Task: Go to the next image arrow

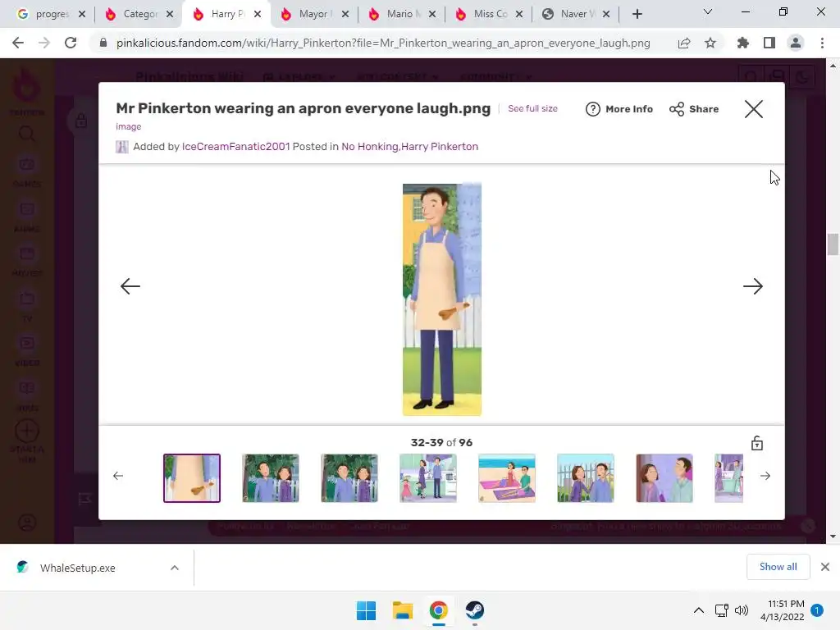Action: pyautogui.click(x=753, y=286)
